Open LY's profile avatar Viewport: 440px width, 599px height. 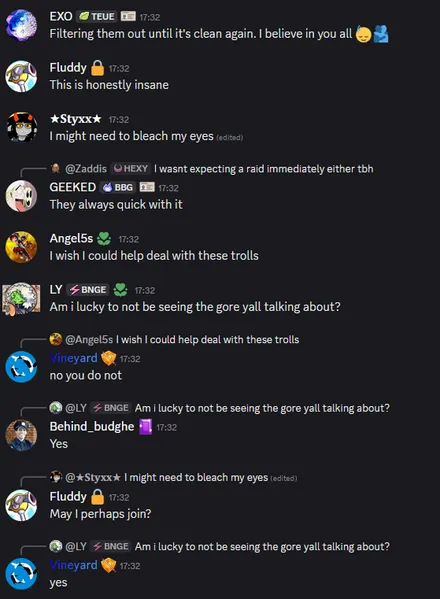point(21,298)
